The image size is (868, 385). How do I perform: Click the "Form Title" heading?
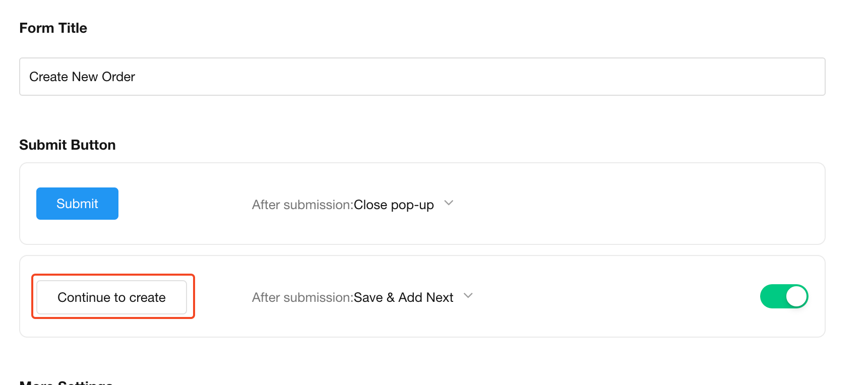53,28
